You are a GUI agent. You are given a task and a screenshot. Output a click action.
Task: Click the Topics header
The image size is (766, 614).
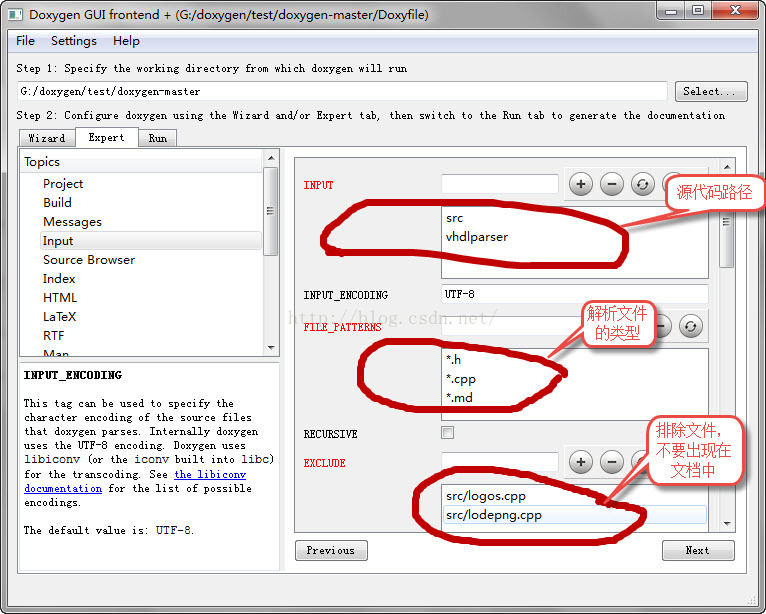pyautogui.click(x=142, y=162)
